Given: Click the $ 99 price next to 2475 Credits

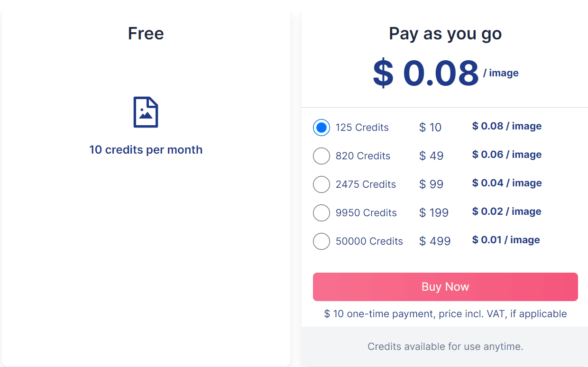Looking at the screenshot, I should tap(431, 184).
